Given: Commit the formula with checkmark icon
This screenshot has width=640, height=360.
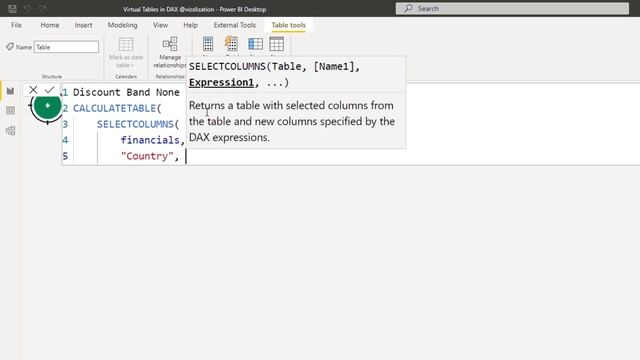Looking at the screenshot, I should 49,90.
